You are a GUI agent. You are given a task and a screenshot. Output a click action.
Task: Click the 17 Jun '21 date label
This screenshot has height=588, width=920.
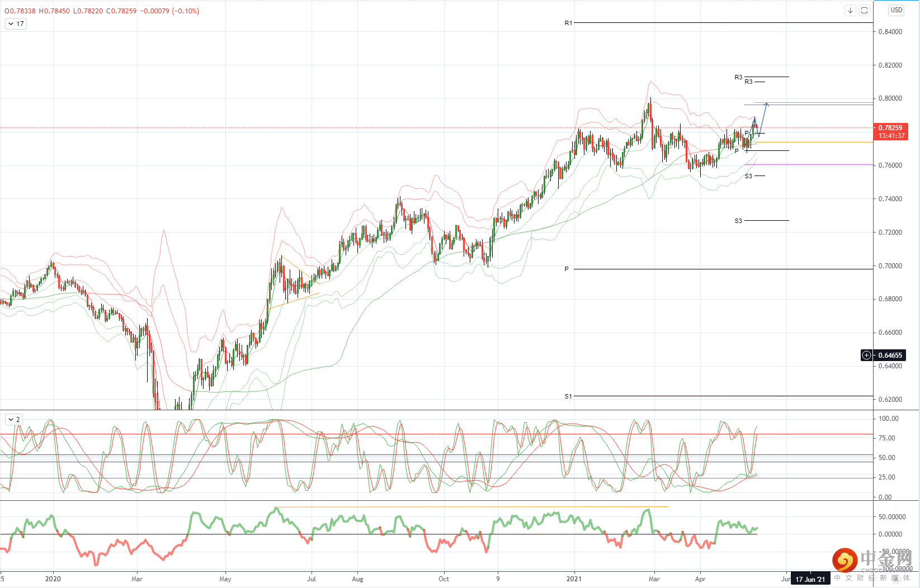(x=810, y=580)
